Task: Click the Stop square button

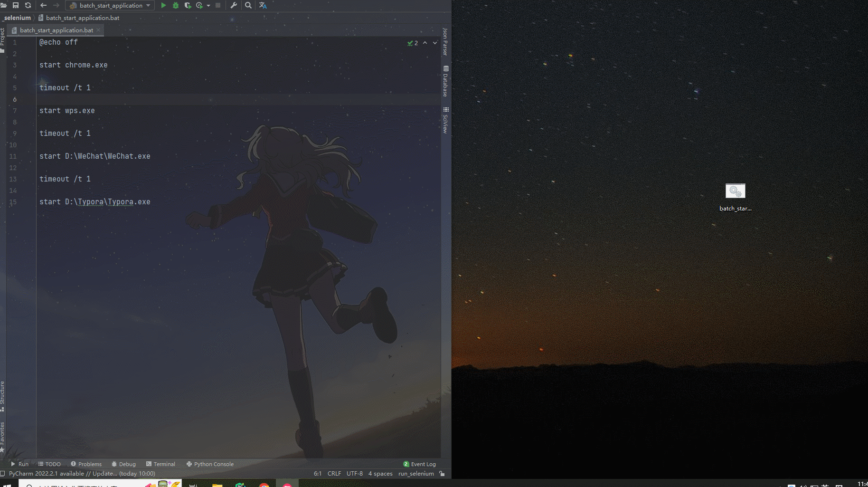Action: click(218, 5)
